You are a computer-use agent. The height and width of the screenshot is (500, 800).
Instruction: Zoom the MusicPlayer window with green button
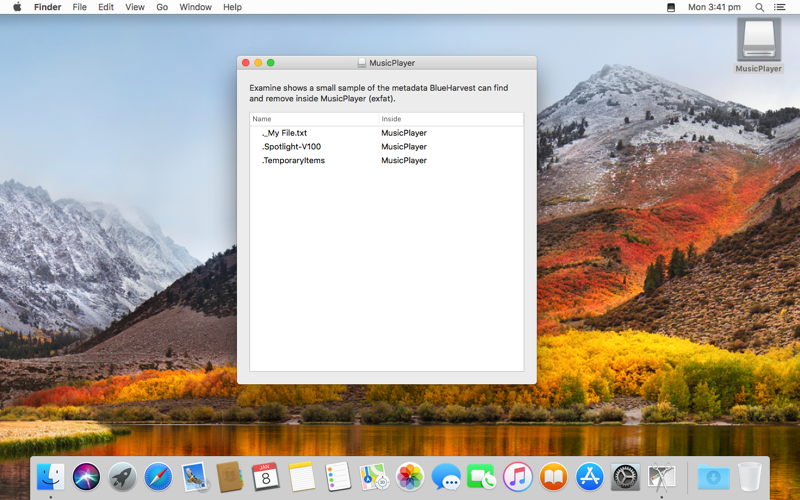point(270,63)
